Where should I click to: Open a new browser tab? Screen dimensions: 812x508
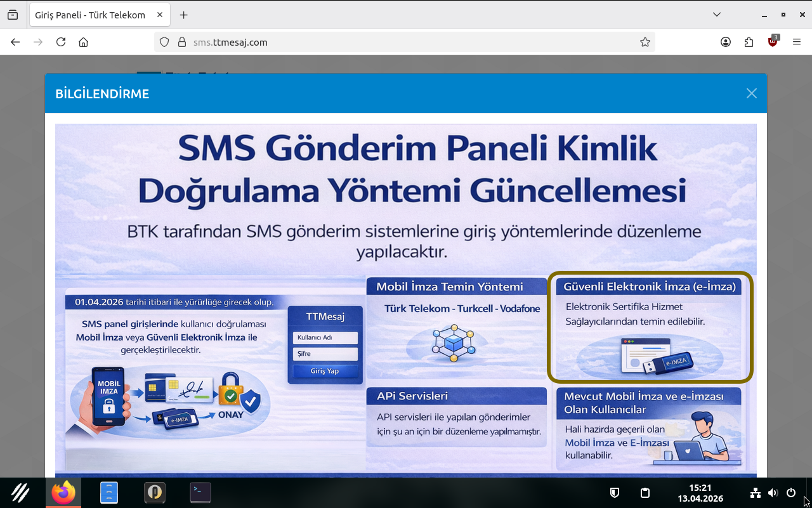tap(184, 15)
